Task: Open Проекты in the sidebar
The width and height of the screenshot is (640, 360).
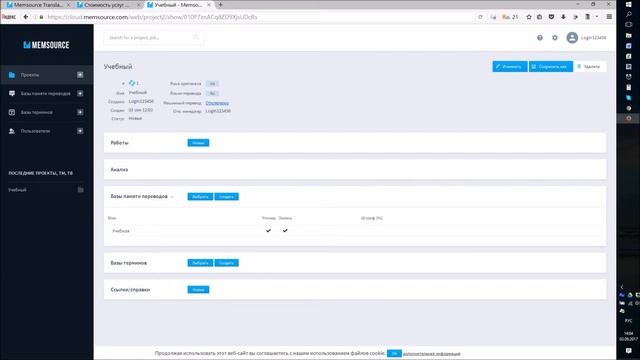Action: coord(30,75)
